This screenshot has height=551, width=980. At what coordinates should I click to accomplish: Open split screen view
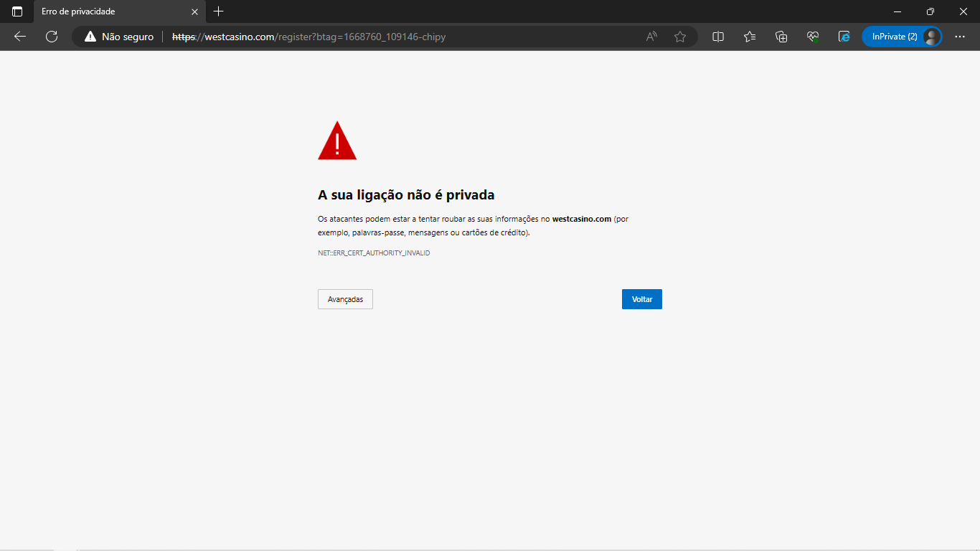pyautogui.click(x=717, y=37)
